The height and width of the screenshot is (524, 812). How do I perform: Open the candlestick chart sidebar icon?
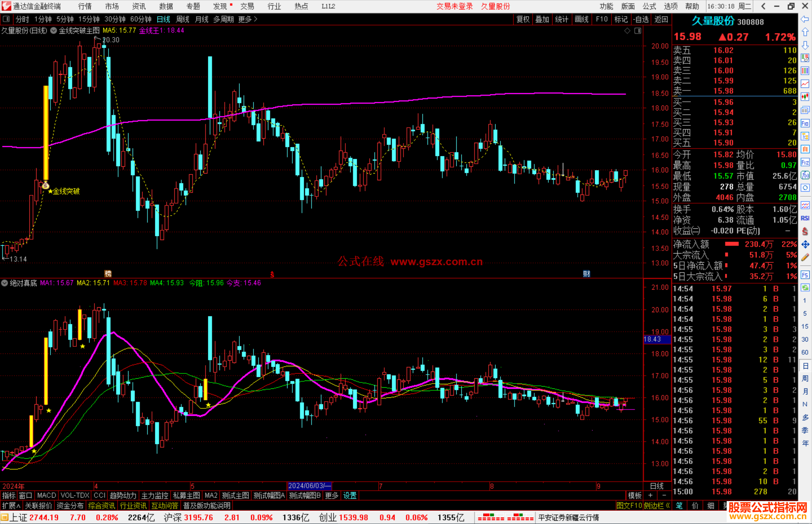coord(805,97)
